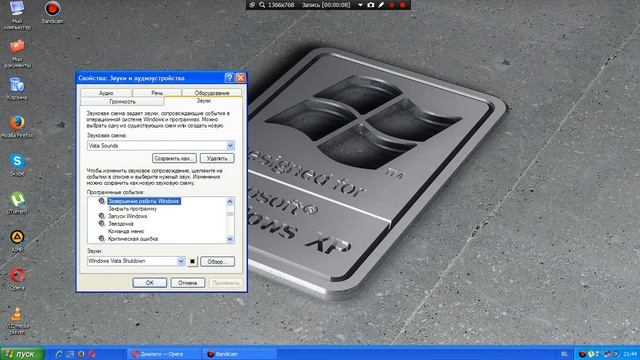Click the Opera quick launch icon
This screenshot has width=640, height=360.
click(92, 354)
